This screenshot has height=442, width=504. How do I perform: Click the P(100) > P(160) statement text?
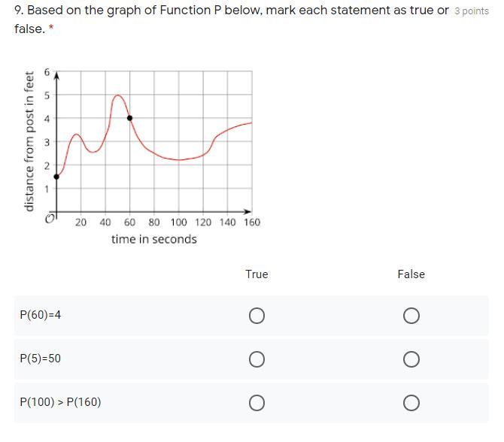click(x=60, y=402)
